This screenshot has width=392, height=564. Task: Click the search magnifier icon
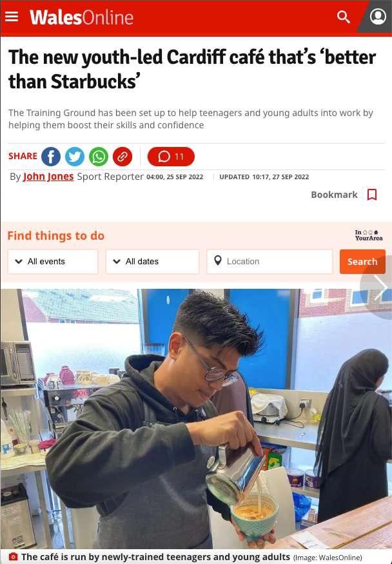pyautogui.click(x=343, y=17)
